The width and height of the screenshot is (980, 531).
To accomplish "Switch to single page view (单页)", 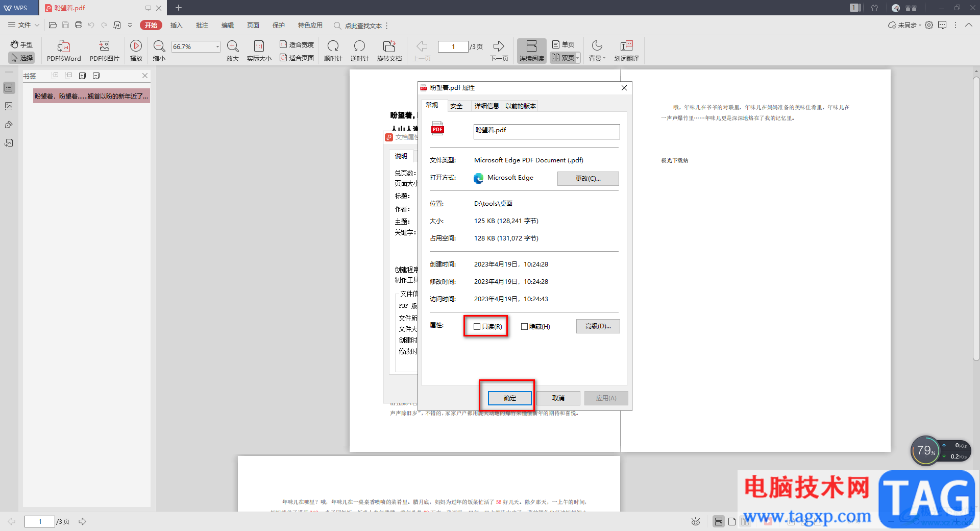I will coord(563,44).
